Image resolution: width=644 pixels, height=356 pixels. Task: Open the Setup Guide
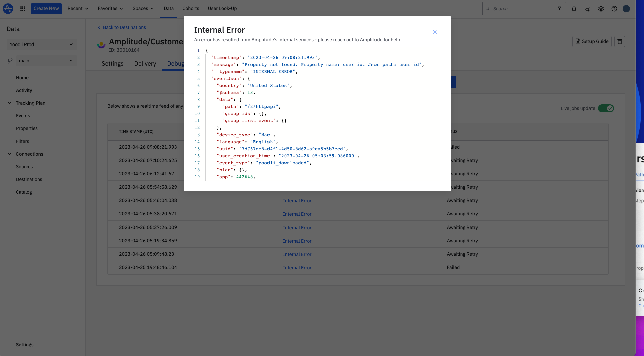tap(592, 41)
